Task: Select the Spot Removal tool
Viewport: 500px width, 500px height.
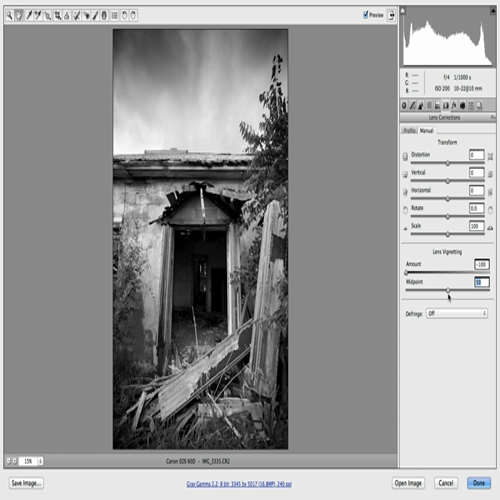Action: [77, 15]
